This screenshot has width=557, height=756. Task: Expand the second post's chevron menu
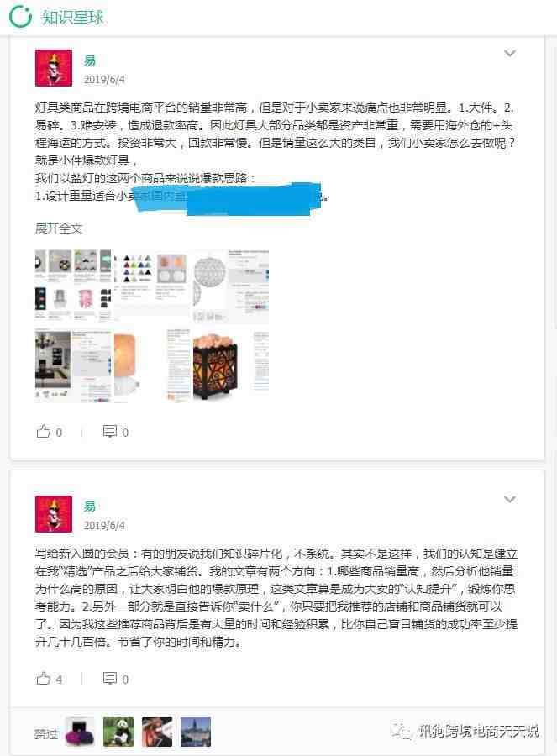pyautogui.click(x=510, y=500)
